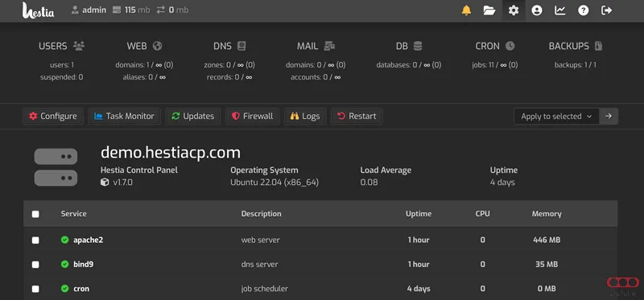Open the CRON tab
The height and width of the screenshot is (300, 644).
coord(495,46)
